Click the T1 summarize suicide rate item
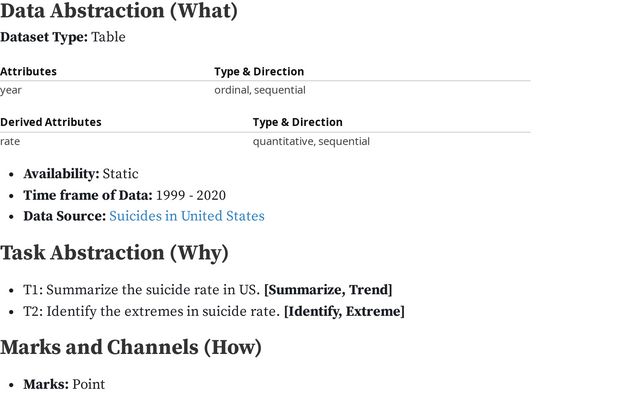This screenshot has width=640, height=400. [x=140, y=290]
